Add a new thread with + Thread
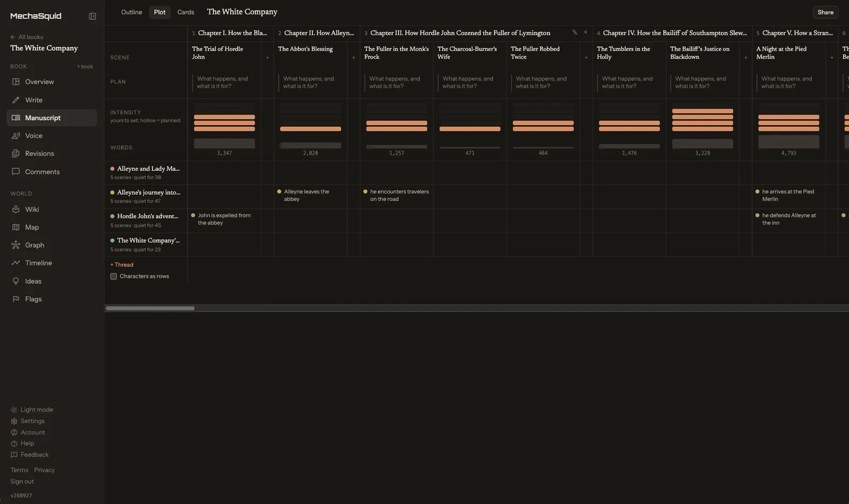Image resolution: width=849 pixels, height=504 pixels. pos(122,265)
